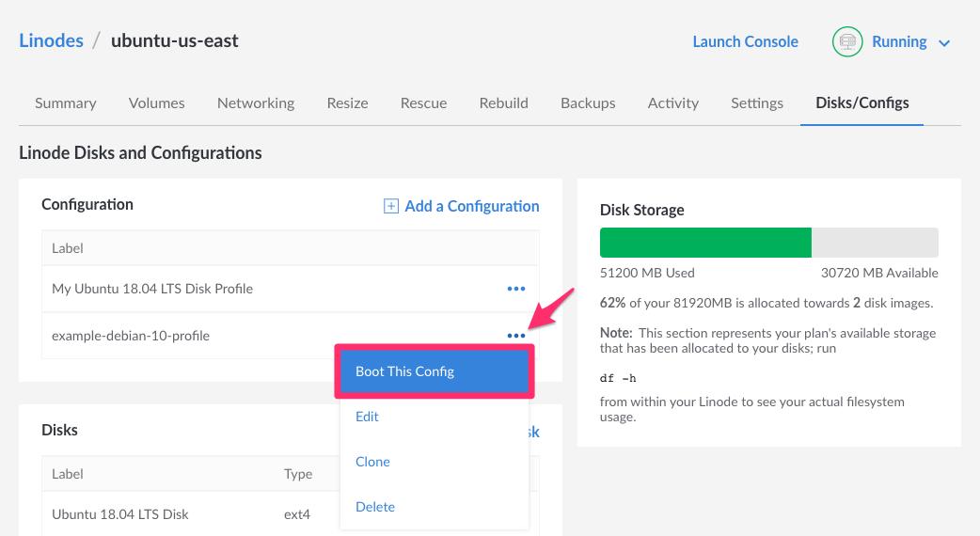Expand the Running status dropdown chevron
Image resolution: width=980 pixels, height=536 pixels.
point(945,43)
